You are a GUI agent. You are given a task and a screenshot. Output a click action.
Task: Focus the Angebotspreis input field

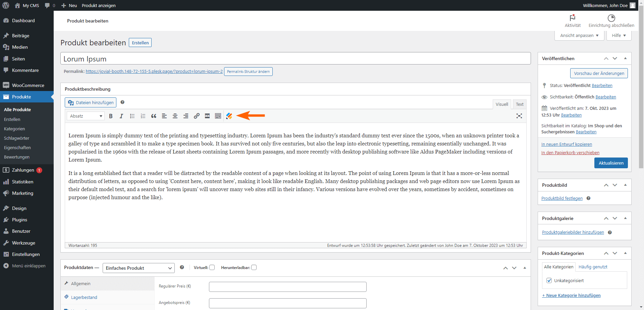(x=288, y=303)
